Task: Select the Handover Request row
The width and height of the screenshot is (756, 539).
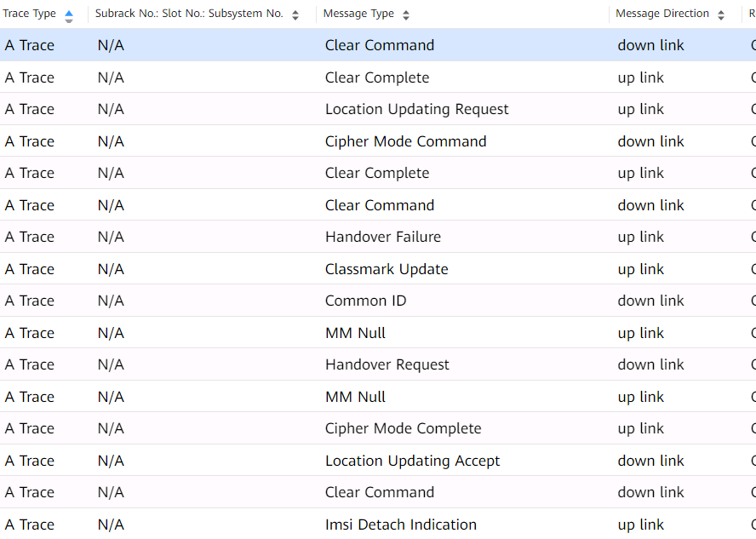Action: 378,364
